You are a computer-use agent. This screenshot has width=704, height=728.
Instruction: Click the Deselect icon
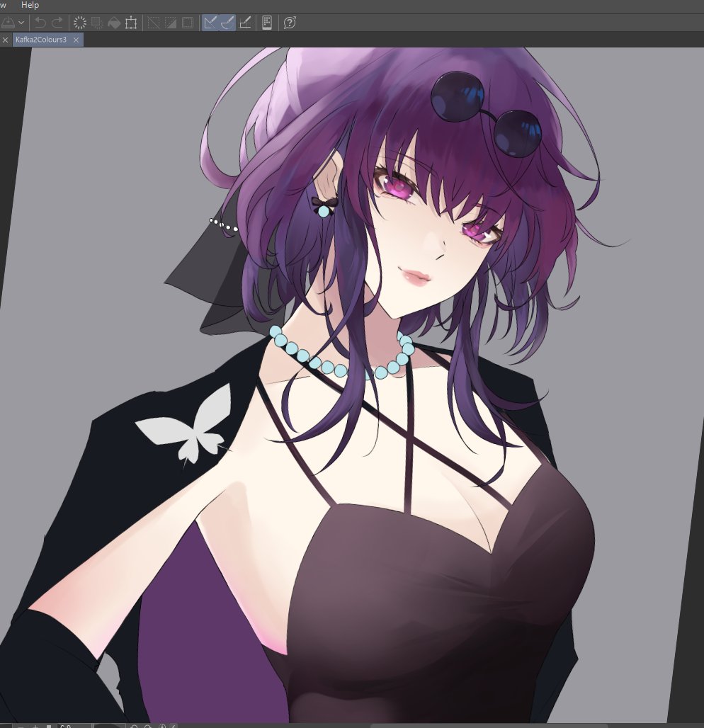pyautogui.click(x=153, y=22)
